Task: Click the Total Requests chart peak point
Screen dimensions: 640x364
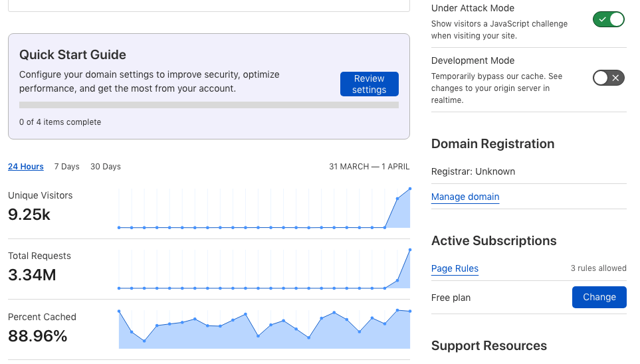Action: (x=410, y=250)
